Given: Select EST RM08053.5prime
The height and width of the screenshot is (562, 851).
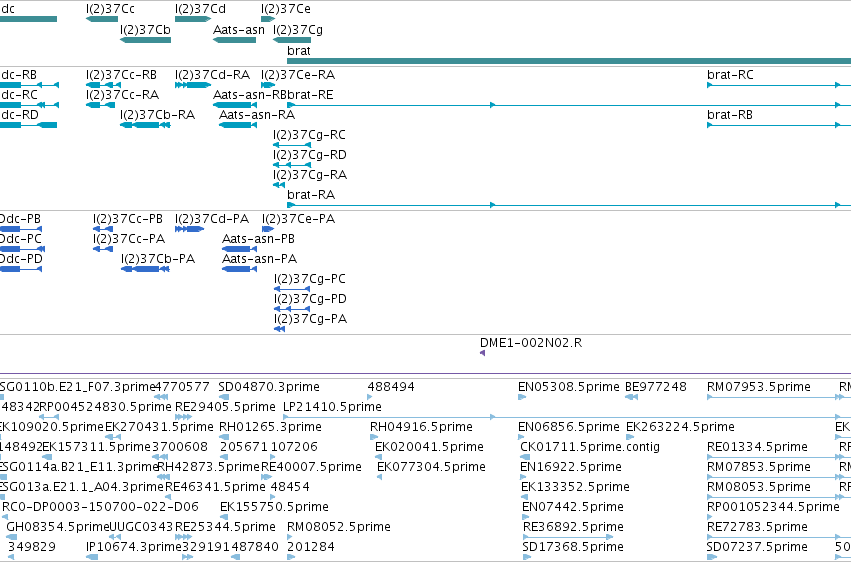Looking at the screenshot, I should [x=774, y=497].
